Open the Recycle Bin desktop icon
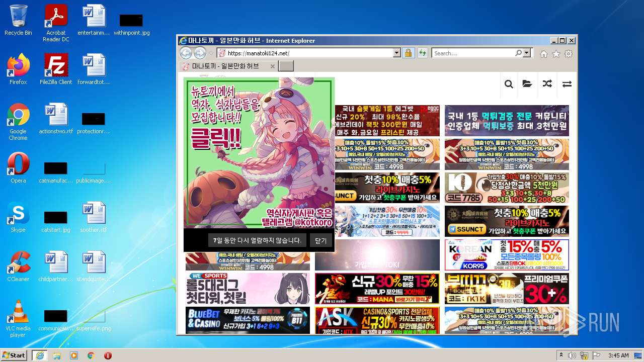644x362 pixels. click(x=18, y=20)
